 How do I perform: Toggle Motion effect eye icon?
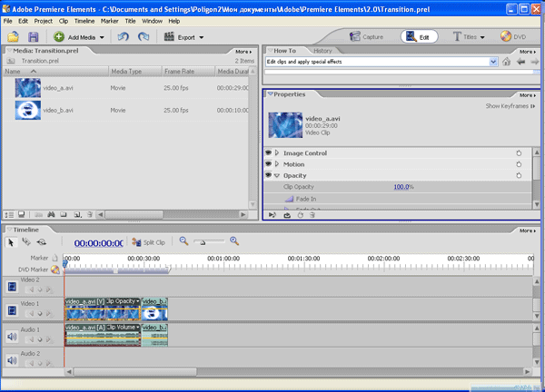268,163
